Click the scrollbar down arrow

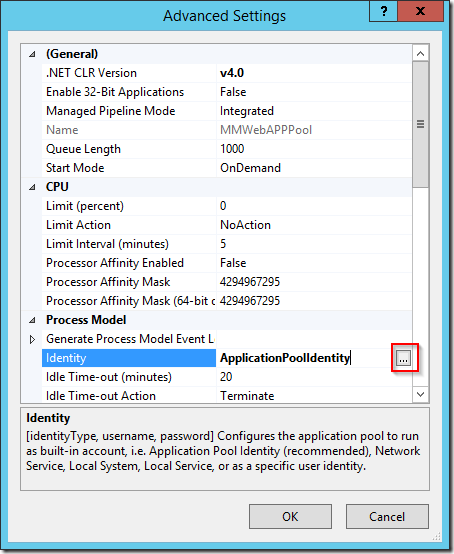click(x=420, y=394)
